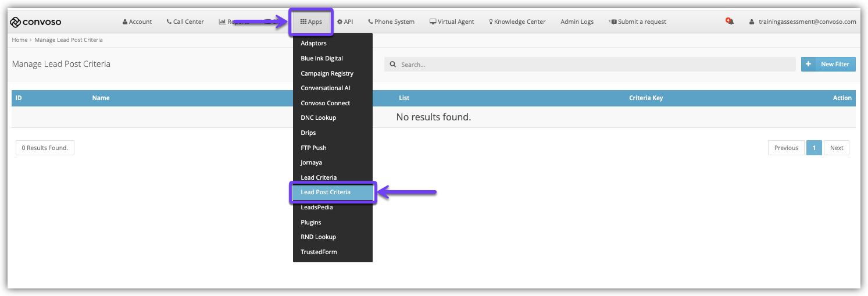Collapse the Apps menu
868x296 pixels.
pos(311,22)
